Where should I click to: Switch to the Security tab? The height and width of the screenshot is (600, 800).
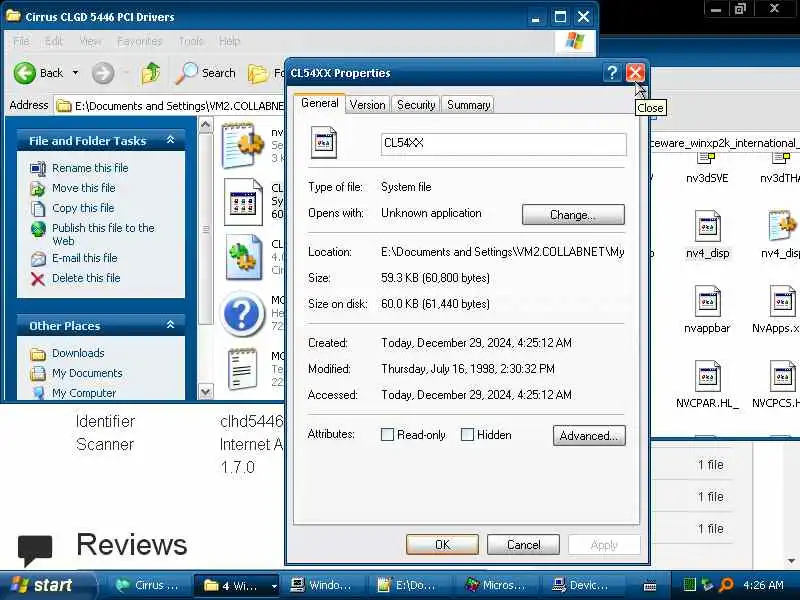(416, 105)
